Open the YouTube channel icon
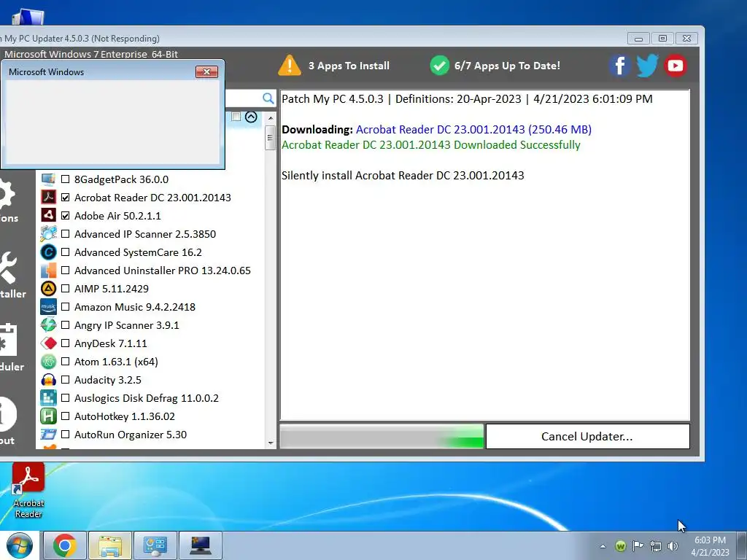Image resolution: width=747 pixels, height=560 pixels. point(675,66)
